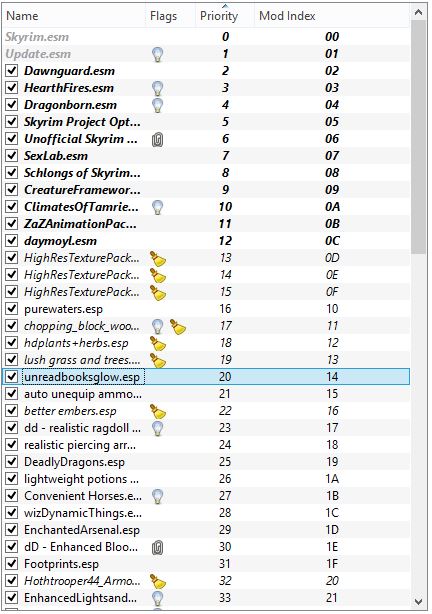Click broom flag on priority 13 HighResTexturePack
Viewport: 432px width, 614px height.
158,258
